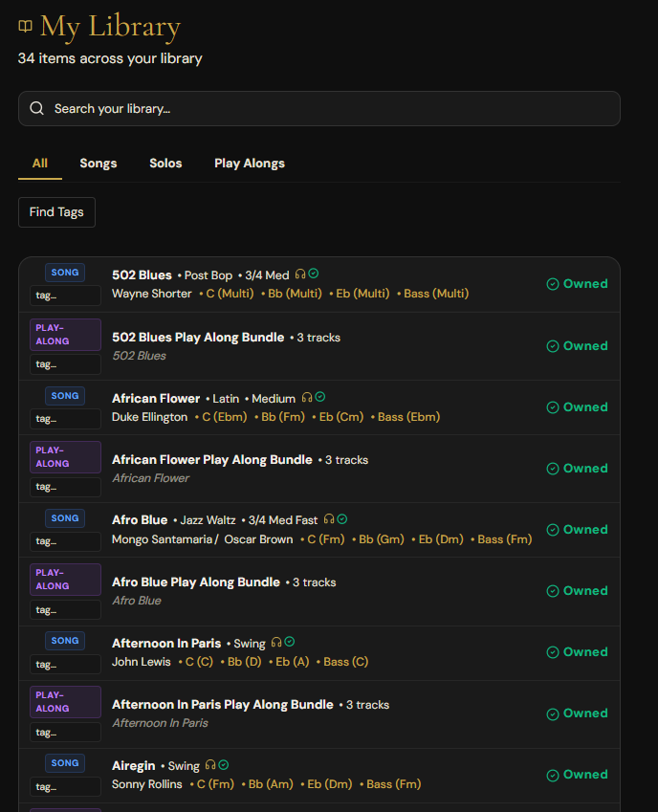This screenshot has width=658, height=812.
Task: Click Owned status for African Flower Play Along Bundle
Action: pyautogui.click(x=577, y=468)
